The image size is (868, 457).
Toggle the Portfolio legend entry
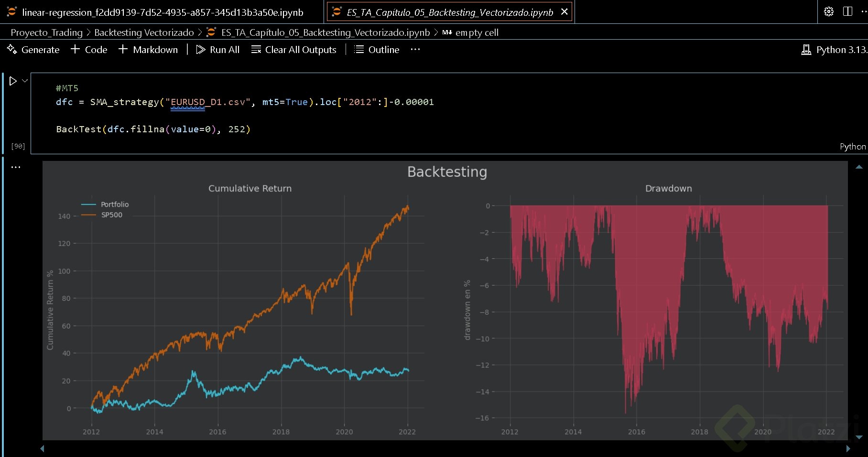(x=114, y=204)
